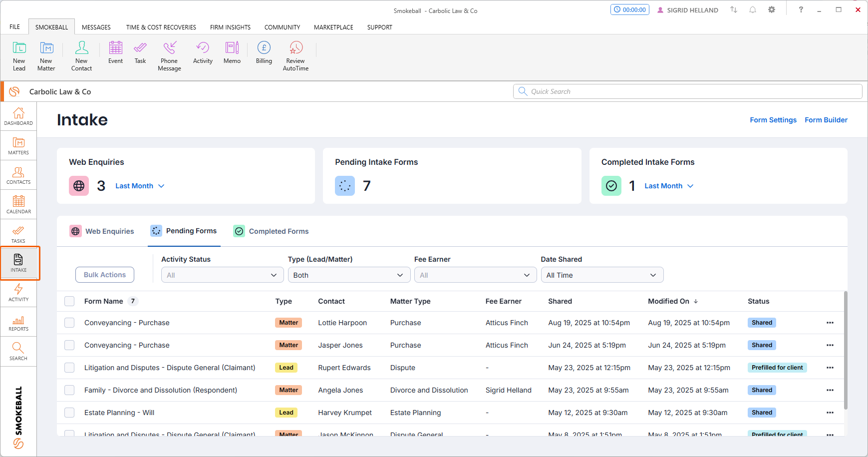Switch to Web Enquiries tab

[x=102, y=231]
